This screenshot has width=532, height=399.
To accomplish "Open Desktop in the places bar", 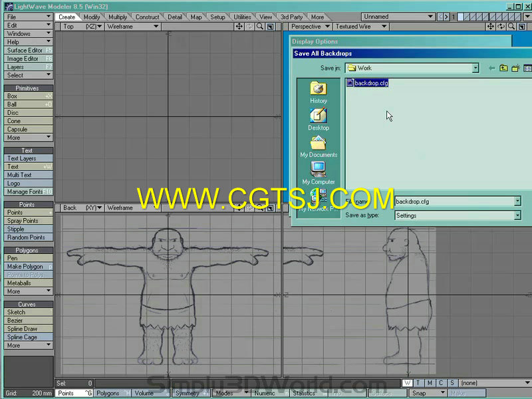I will 319,120.
